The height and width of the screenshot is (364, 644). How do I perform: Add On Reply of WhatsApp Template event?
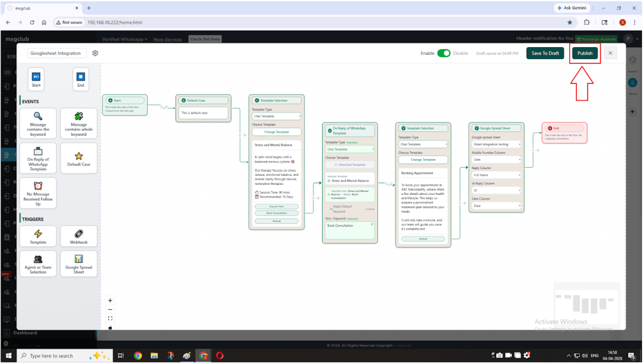click(38, 159)
